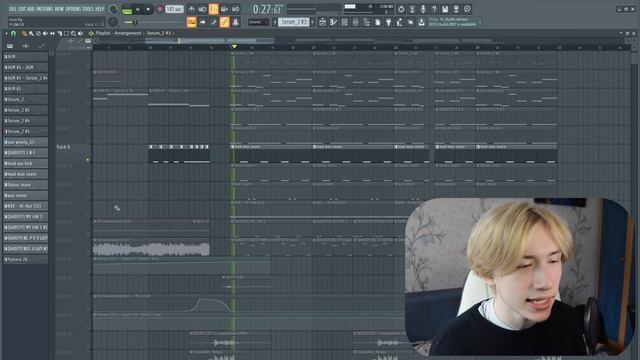The image size is (640, 360).
Task: Click the download update icon
Action: (x=422, y=22)
